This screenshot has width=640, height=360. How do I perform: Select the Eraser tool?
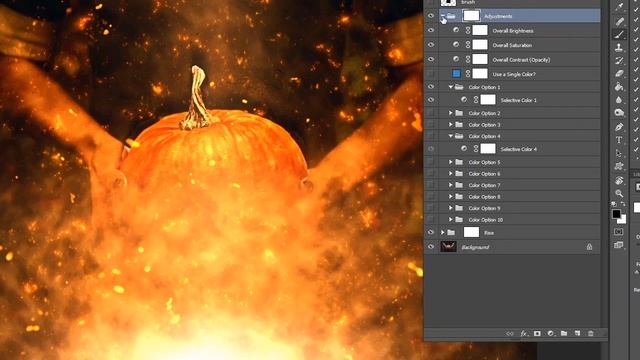(619, 73)
